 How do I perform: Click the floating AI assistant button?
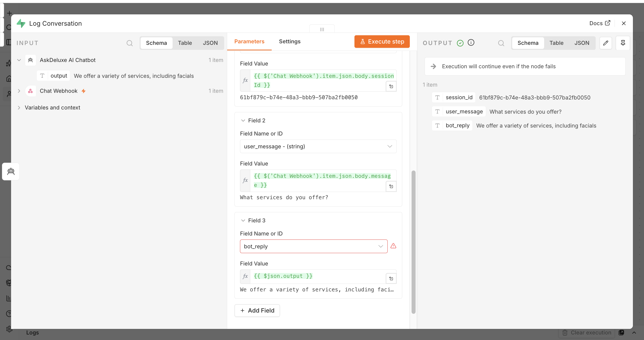(11, 172)
